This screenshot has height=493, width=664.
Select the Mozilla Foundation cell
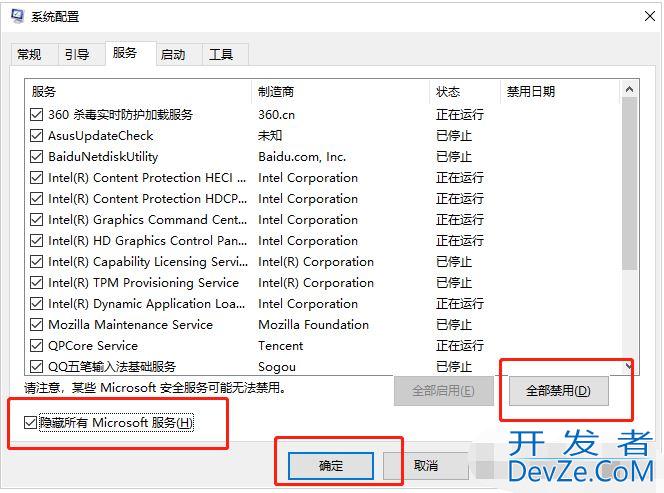click(x=313, y=325)
